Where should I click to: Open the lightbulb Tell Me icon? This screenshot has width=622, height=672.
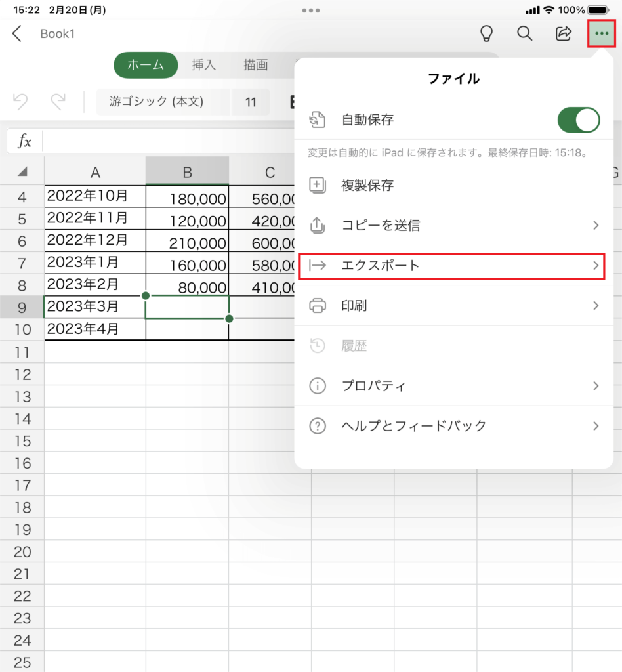(486, 33)
